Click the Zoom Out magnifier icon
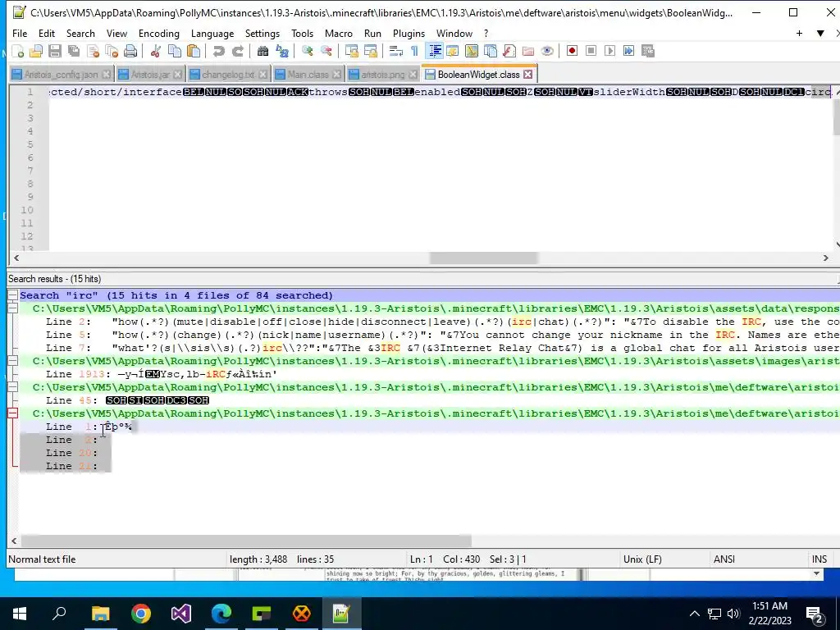 326,52
